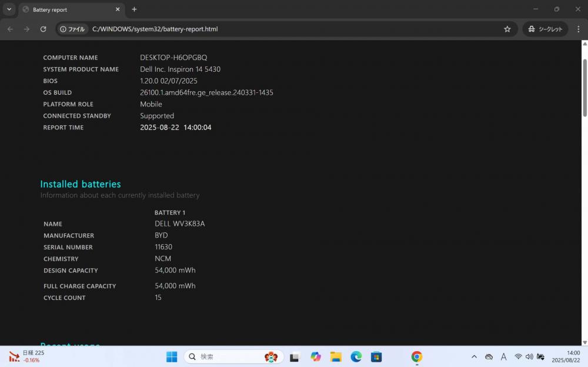Click the value Dell Inc. Inspiron 14 5430
Image resolution: width=588 pixels, height=367 pixels.
pos(181,69)
